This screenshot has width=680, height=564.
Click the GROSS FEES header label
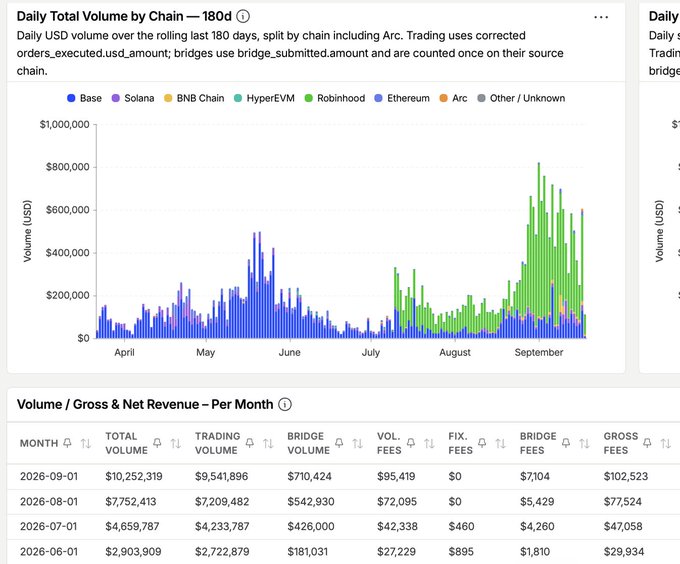tap(621, 443)
